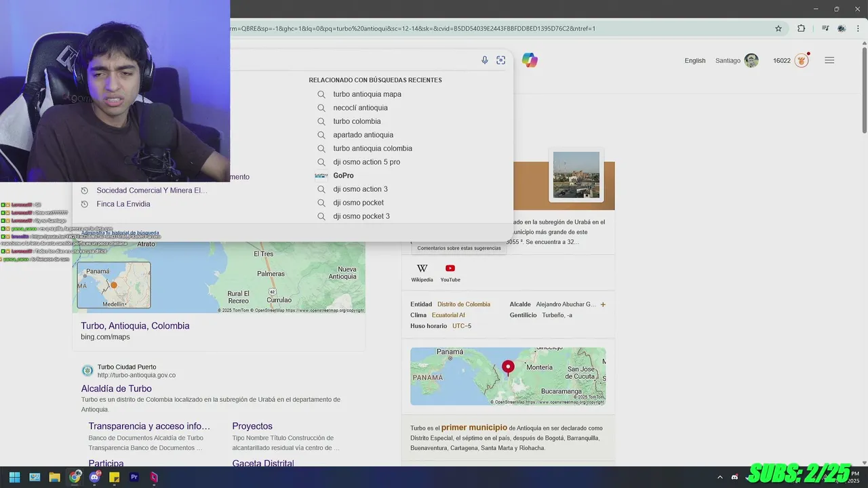This screenshot has height=488, width=868.
Task: Click history clock icon beside Finca La Envidia
Action: tap(85, 204)
